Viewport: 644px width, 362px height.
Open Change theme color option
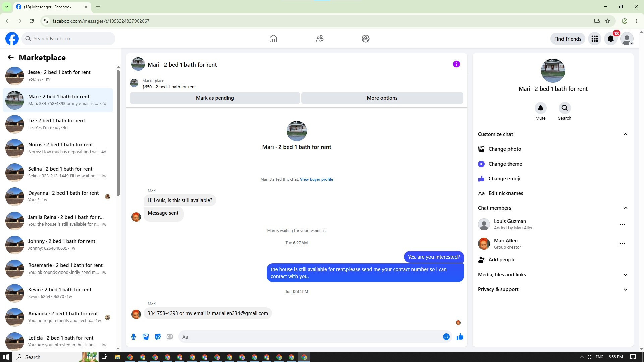[505, 164]
